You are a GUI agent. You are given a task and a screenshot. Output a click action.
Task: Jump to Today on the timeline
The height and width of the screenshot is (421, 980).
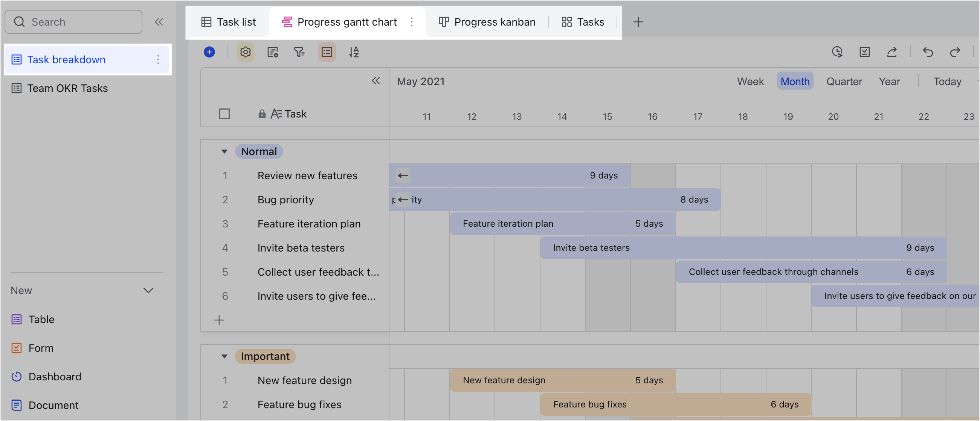click(x=947, y=81)
